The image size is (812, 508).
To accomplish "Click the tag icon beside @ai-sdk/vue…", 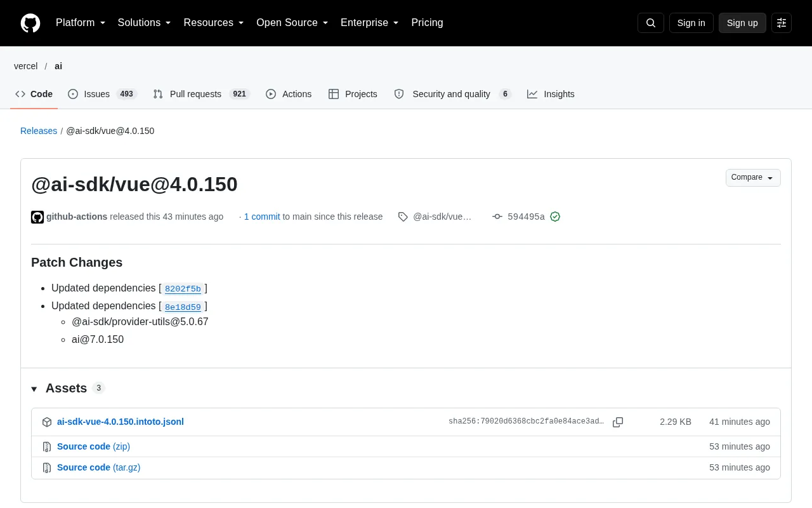I will 403,217.
